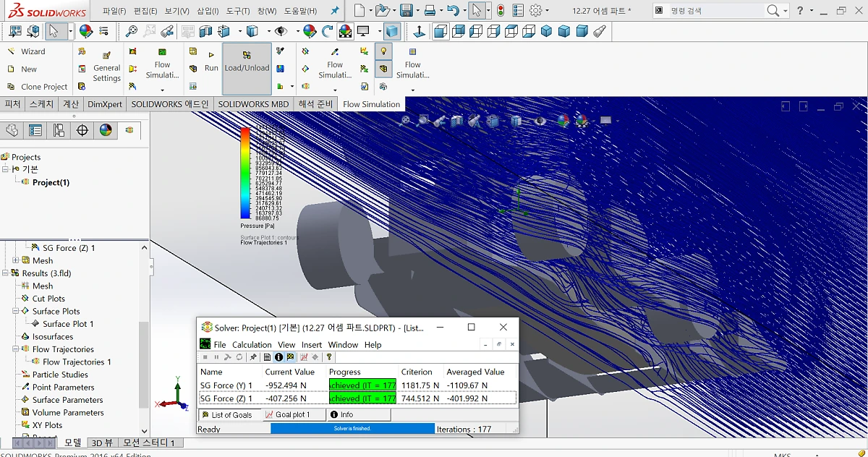This screenshot has height=457, width=868.
Task: Click the blue Solver is finished progress bar
Action: pyautogui.click(x=352, y=429)
